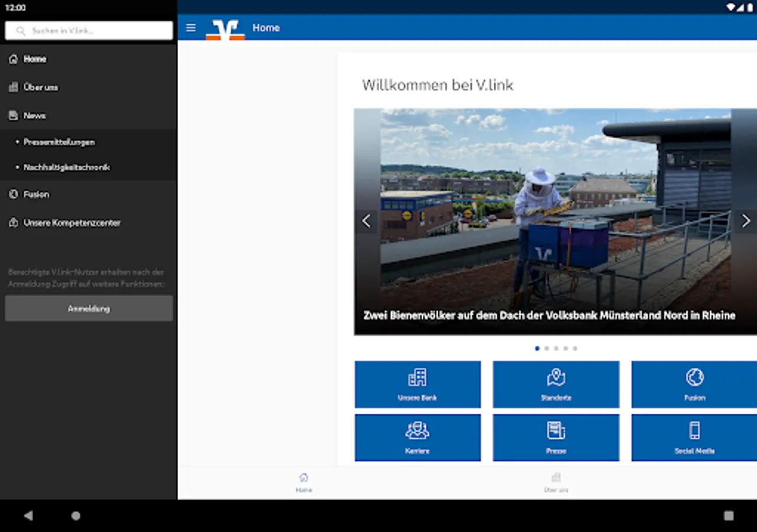757x532 pixels.
Task: Show previous slide with left arrow
Action: pyautogui.click(x=367, y=221)
